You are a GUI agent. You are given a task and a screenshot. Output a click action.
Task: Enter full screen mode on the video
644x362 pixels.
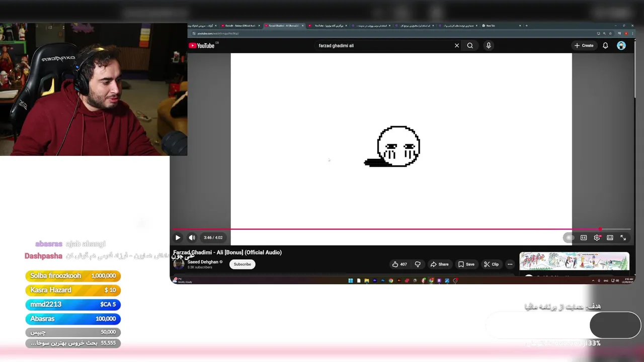tap(623, 237)
